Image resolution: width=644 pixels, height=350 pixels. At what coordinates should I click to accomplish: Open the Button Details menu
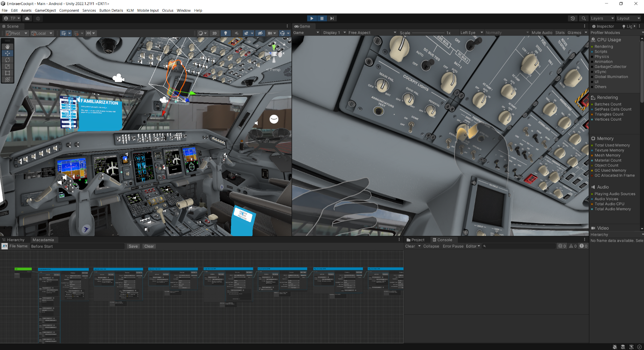pos(111,10)
